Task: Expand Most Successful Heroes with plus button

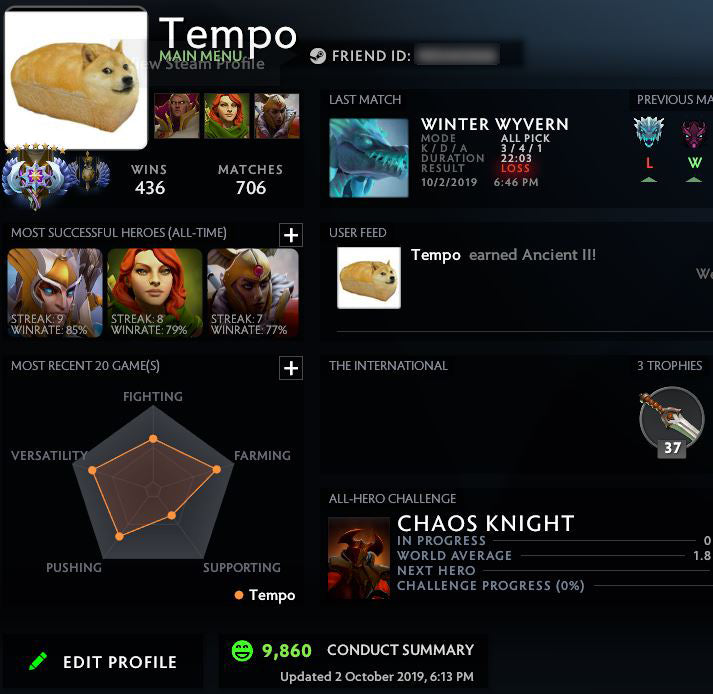Action: click(291, 235)
